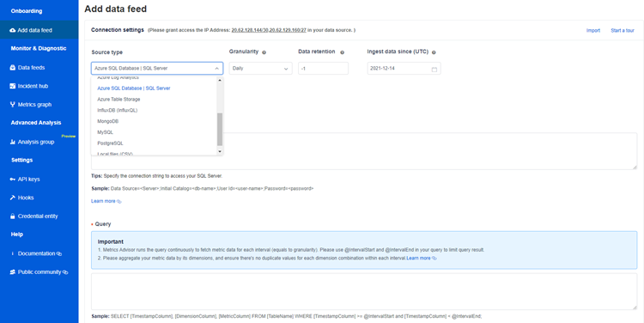Click the Data feeds sidebar icon
Screen dimensions: 644x323
12,67
